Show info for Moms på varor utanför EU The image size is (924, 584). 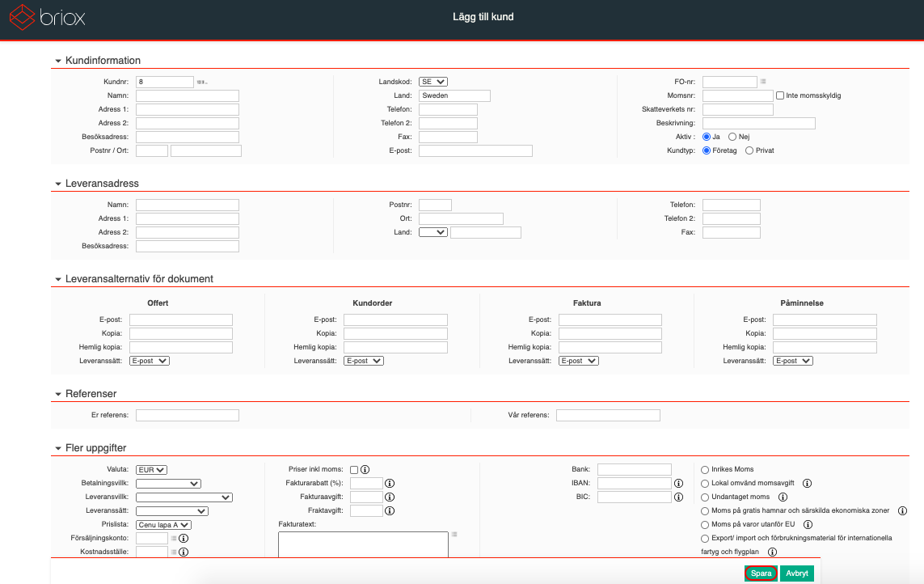[808, 524]
